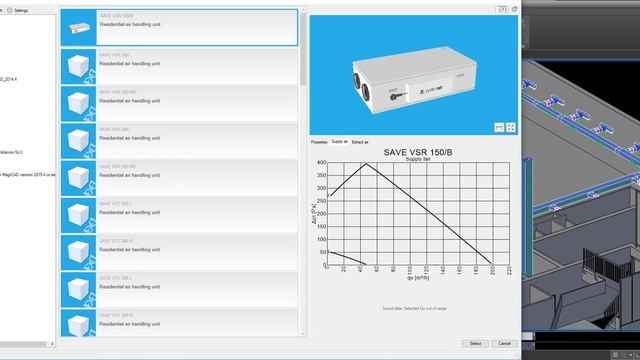Choose the SAVE VSR 500 MC thumbnail
This screenshot has width=640, height=360.
[78, 178]
